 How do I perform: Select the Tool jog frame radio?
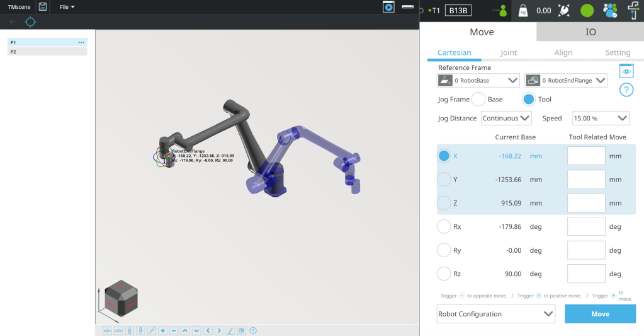529,99
